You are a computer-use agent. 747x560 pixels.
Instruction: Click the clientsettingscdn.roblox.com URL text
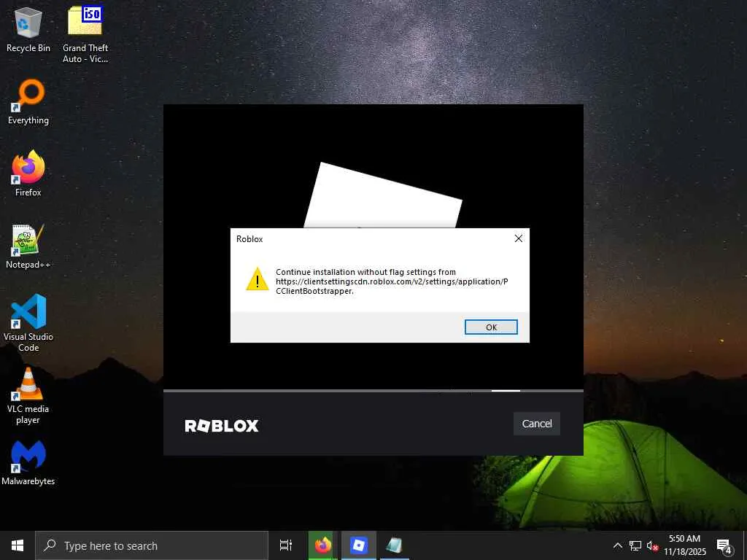pos(392,286)
